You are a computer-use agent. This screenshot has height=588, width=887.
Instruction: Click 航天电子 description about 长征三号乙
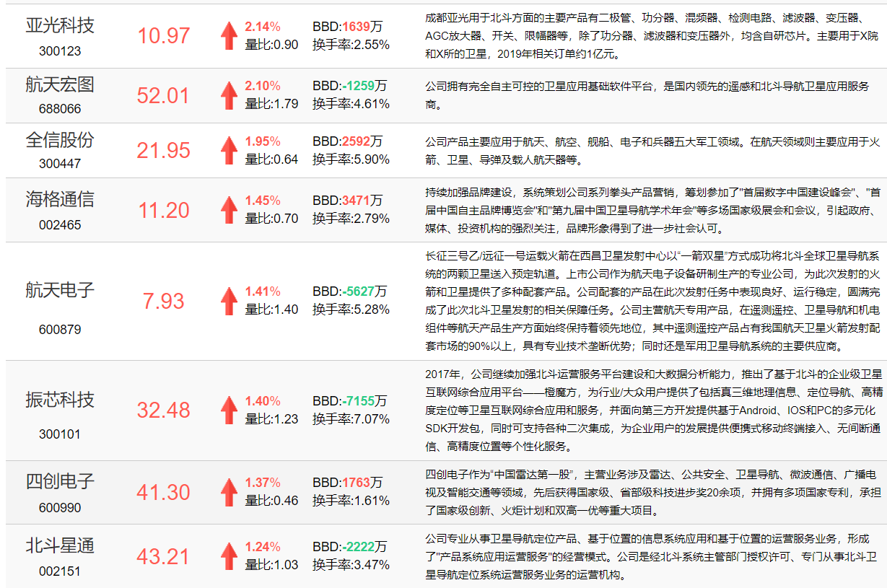coord(653,301)
